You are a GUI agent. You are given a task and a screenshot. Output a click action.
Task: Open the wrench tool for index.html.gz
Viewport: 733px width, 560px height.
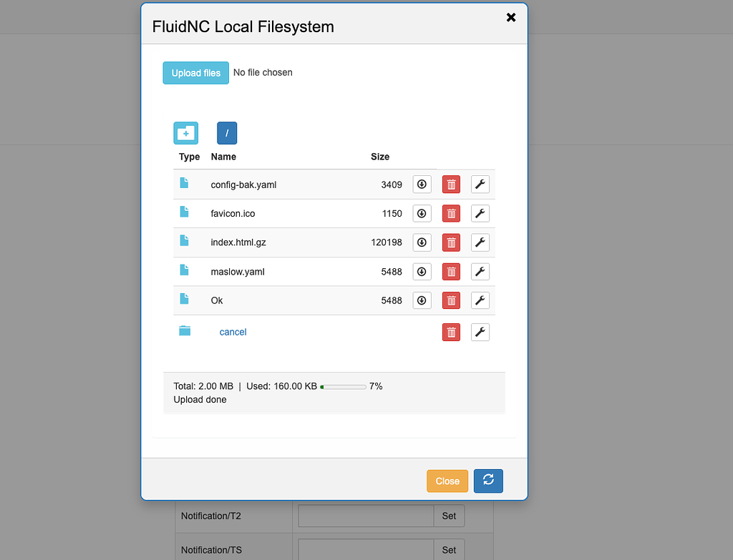(x=480, y=242)
